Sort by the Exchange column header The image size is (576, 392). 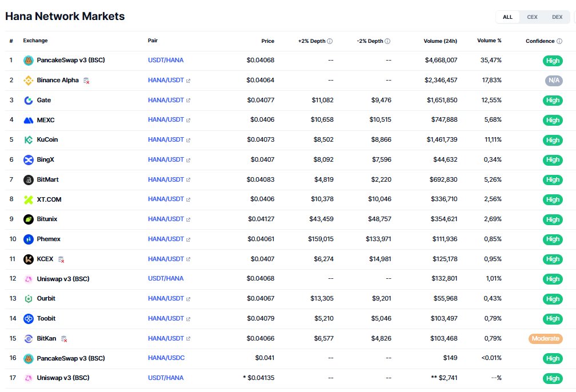pos(35,41)
